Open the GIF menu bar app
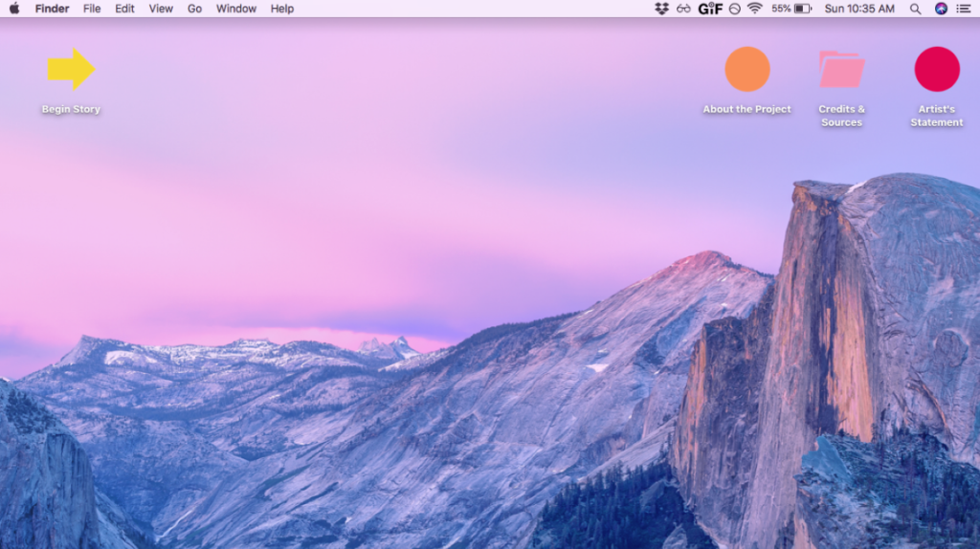The width and height of the screenshot is (980, 549). pos(710,9)
